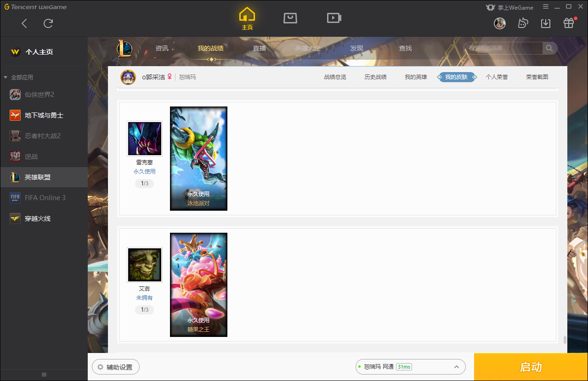Open the store bag icon

click(290, 18)
